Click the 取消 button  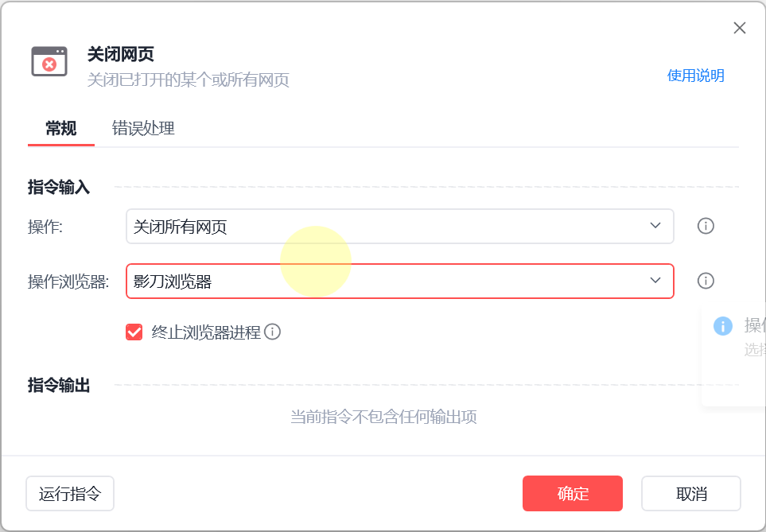tap(690, 493)
